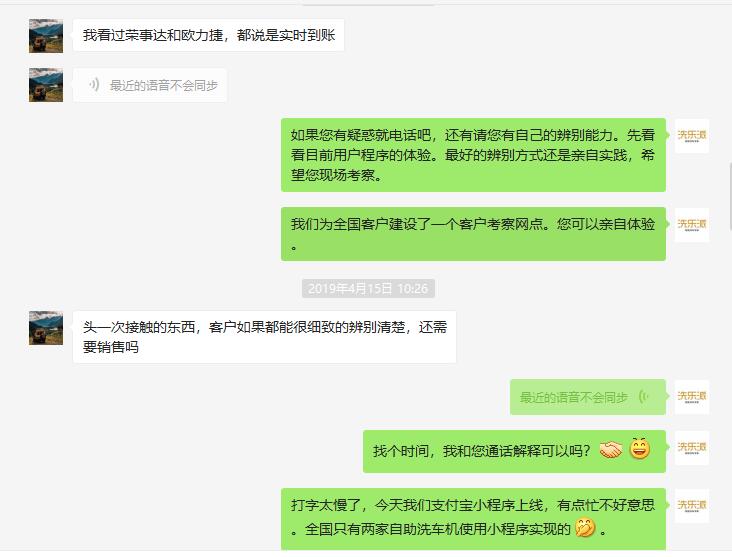This screenshot has height=557, width=732.
Task: Open 洗乐源 avatar next to outgoing voice message
Action: 692,397
